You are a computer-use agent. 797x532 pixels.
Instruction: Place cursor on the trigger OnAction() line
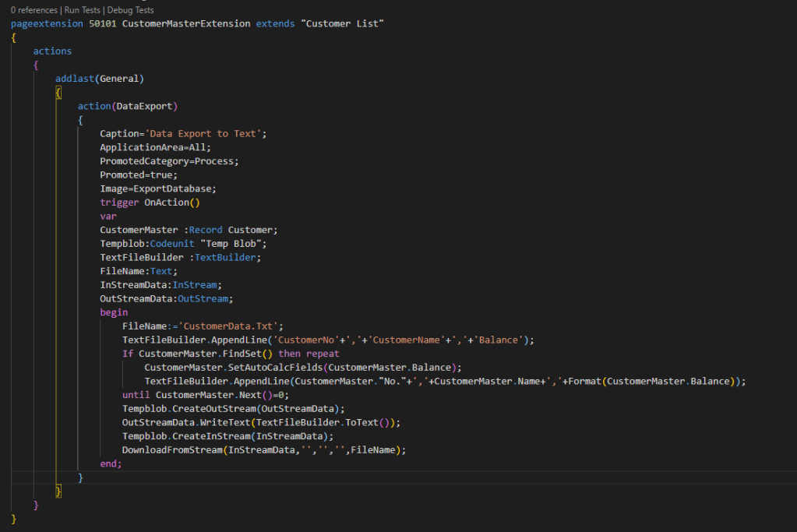click(x=150, y=203)
